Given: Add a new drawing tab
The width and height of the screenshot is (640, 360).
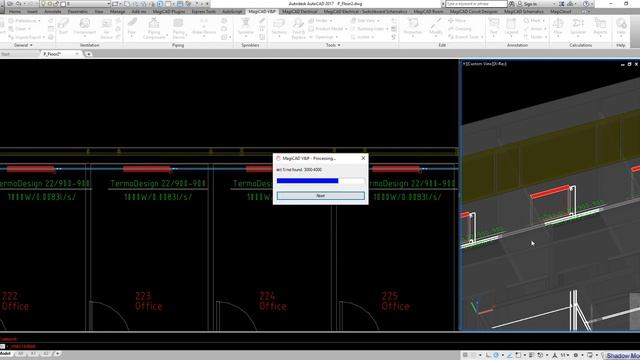Looking at the screenshot, I should tap(88, 54).
